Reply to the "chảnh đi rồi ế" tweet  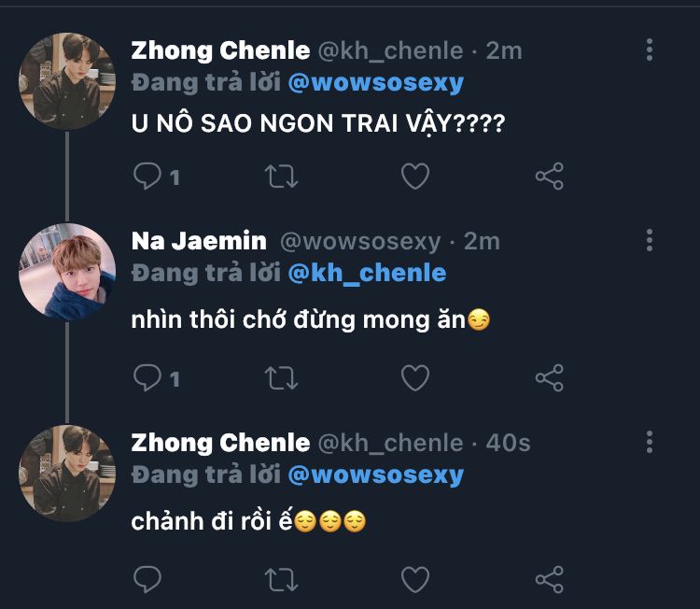tap(147, 579)
